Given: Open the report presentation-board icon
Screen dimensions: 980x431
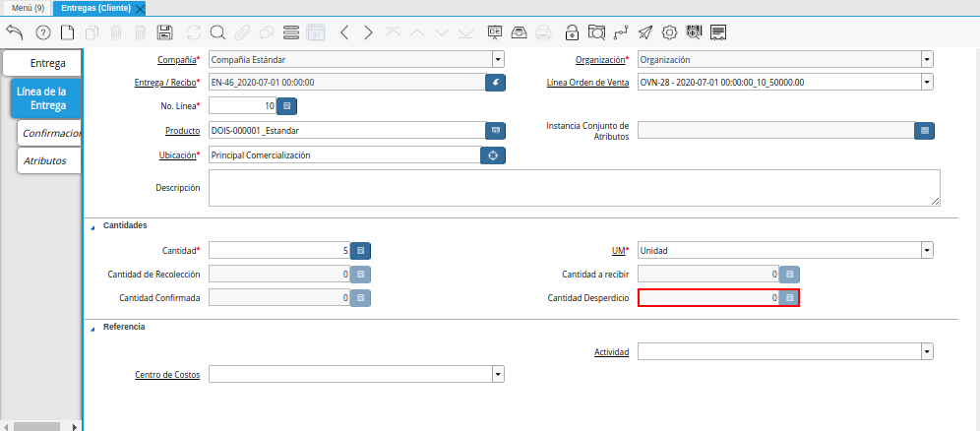Looking at the screenshot, I should (x=495, y=32).
